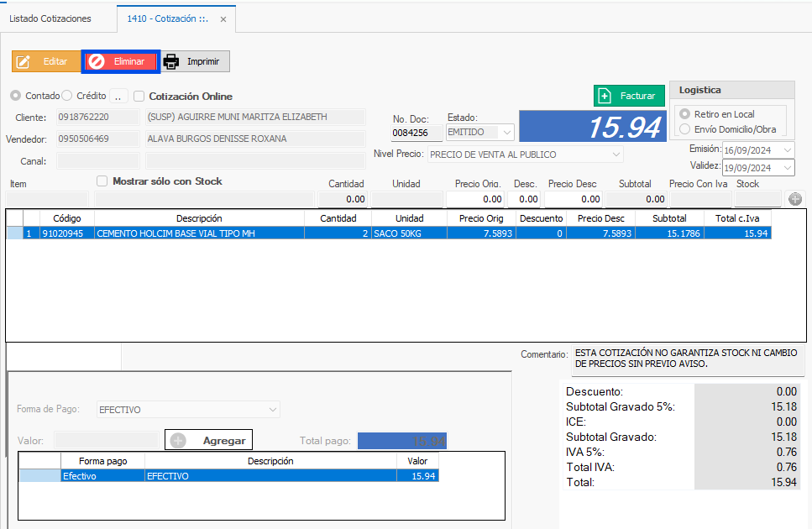The image size is (812, 529).
Task: Expand the Nivel Precio dropdown
Action: coord(616,155)
